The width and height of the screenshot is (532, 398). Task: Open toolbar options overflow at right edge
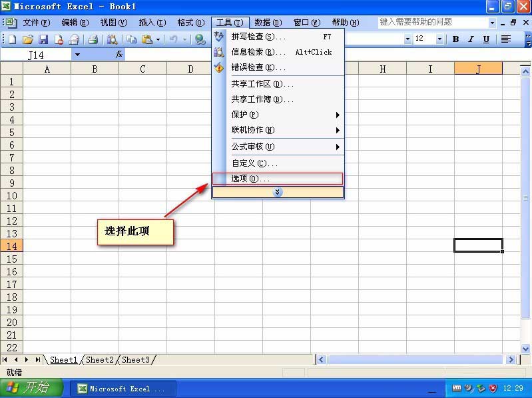[528, 39]
